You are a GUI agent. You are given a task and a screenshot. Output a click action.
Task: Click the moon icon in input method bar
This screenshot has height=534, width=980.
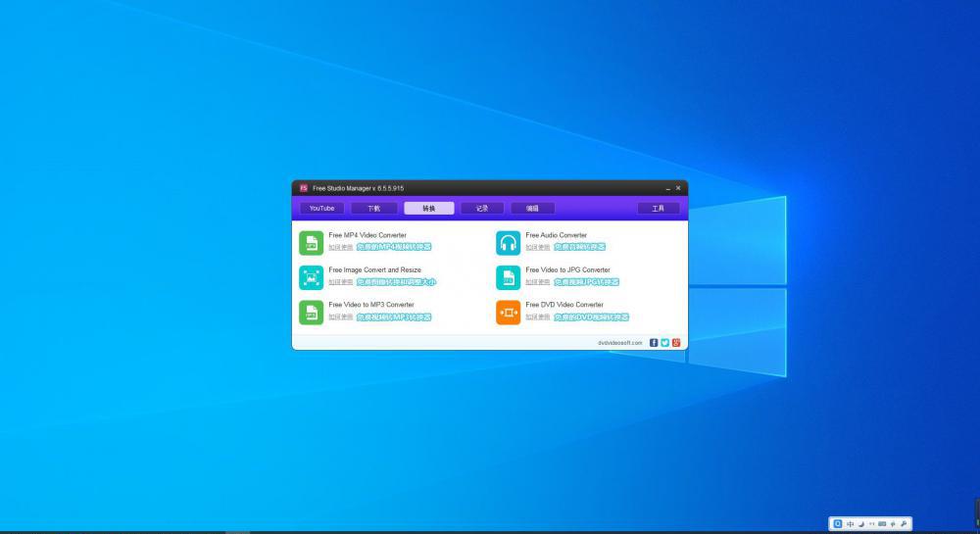click(861, 524)
